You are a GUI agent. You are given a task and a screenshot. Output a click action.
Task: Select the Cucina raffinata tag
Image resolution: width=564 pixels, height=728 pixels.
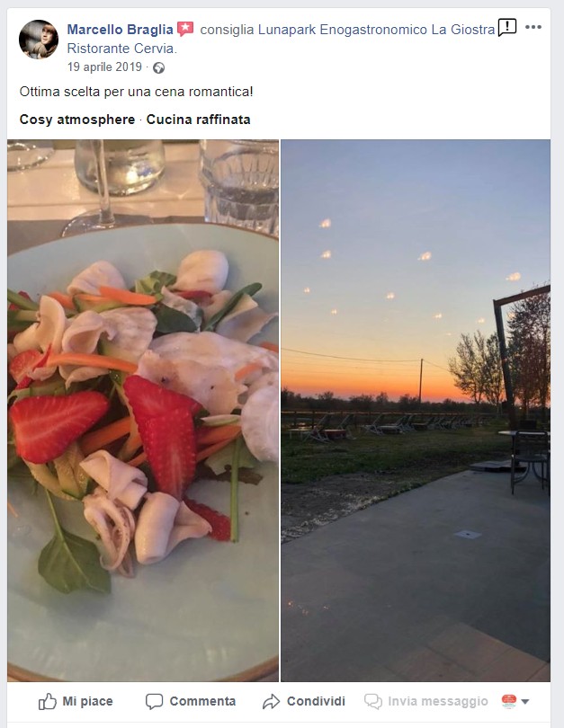199,120
